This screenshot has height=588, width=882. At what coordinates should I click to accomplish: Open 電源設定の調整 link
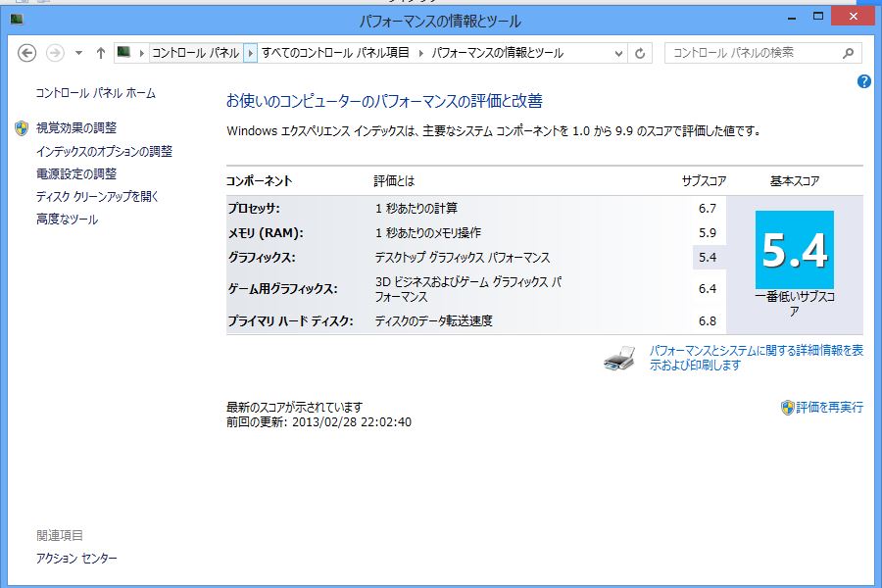[x=75, y=173]
